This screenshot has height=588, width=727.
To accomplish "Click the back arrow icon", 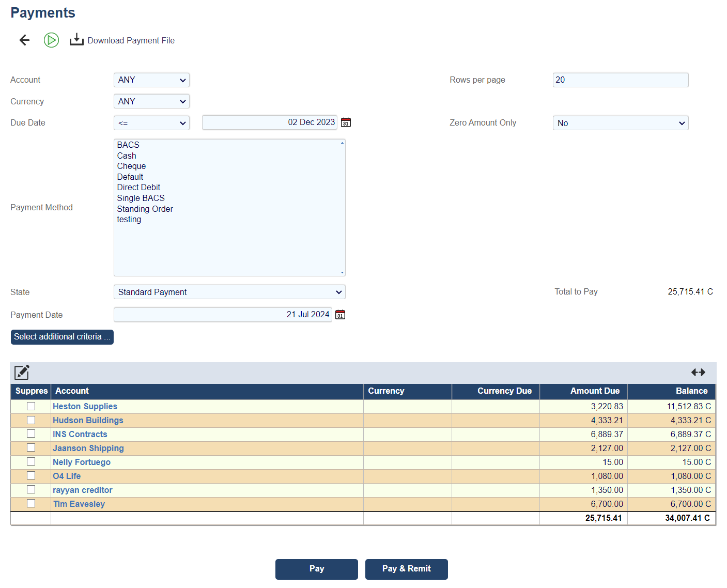I will click(24, 40).
